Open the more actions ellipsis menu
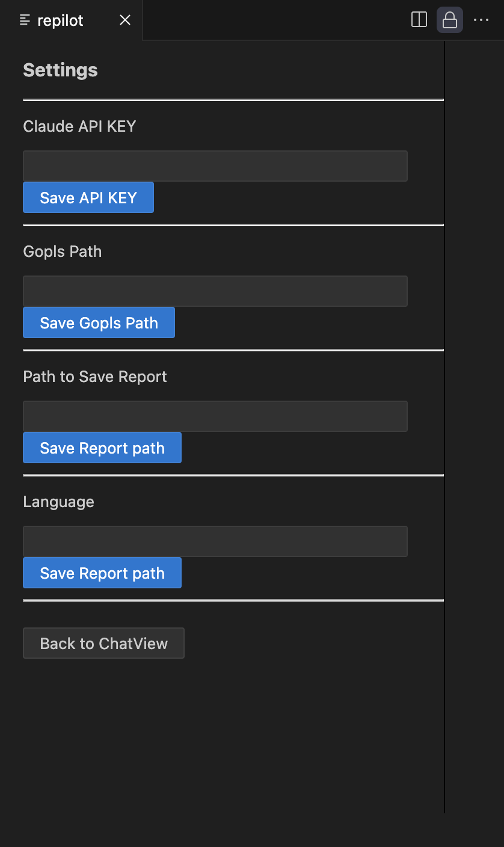The image size is (504, 847). tap(481, 20)
